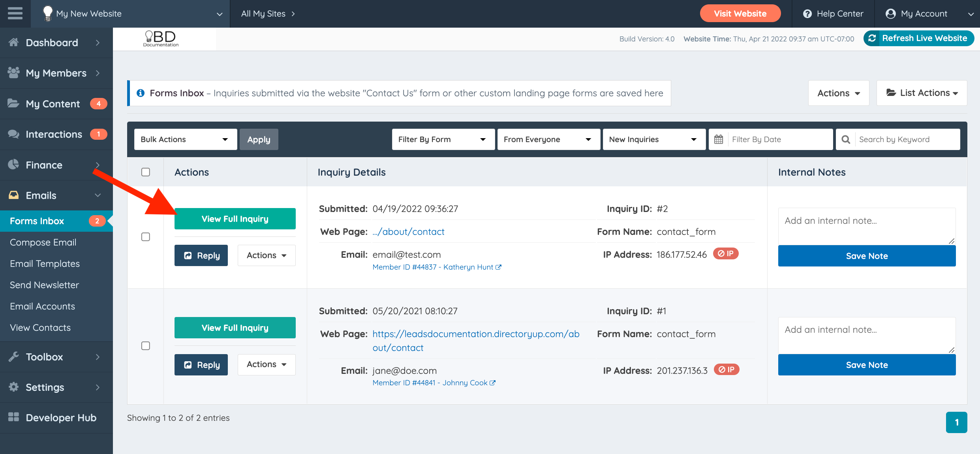This screenshot has height=454, width=980.
Task: Click the Refresh Live Website button
Action: [x=919, y=38]
